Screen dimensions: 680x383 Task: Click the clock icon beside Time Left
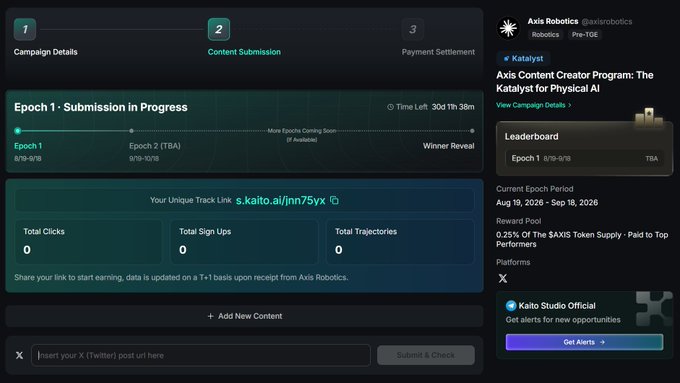coord(390,107)
